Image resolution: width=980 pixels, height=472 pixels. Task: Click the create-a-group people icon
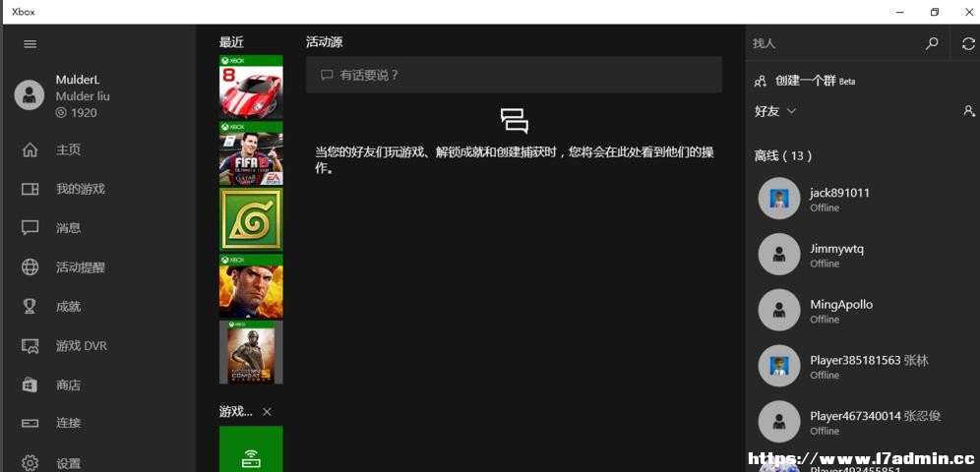pyautogui.click(x=761, y=82)
